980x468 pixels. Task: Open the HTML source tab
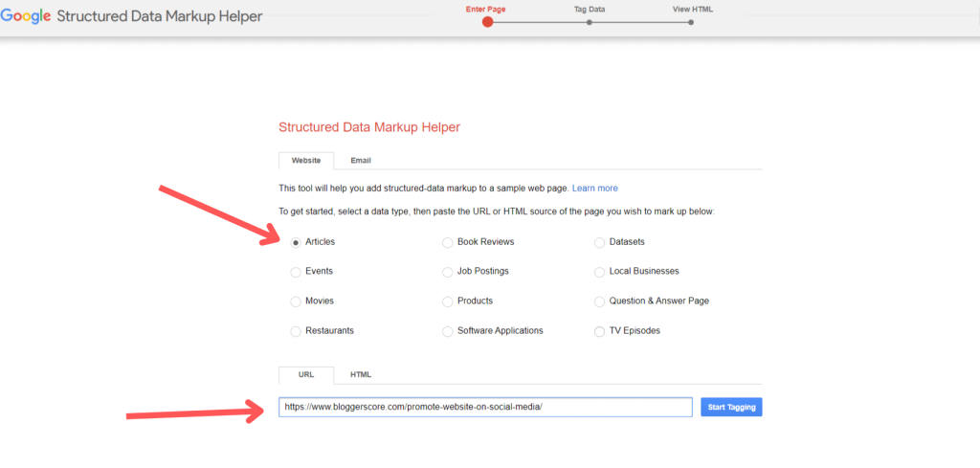pyautogui.click(x=361, y=375)
